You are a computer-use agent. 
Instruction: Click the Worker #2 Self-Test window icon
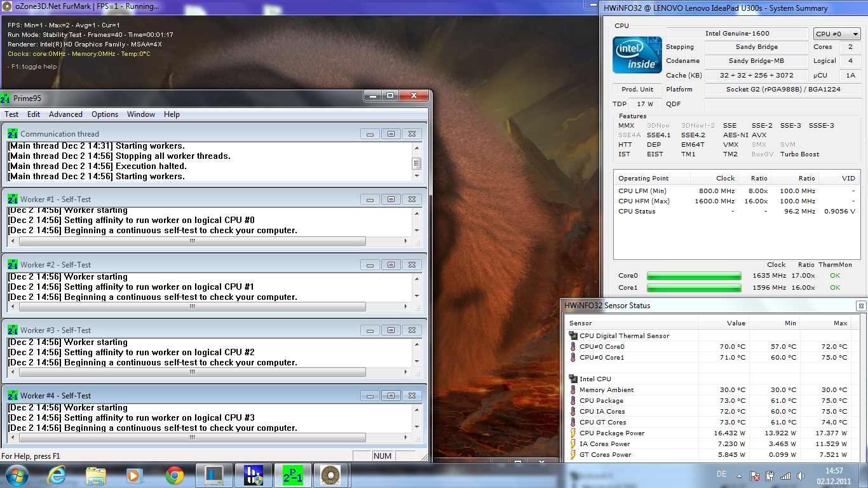click(x=13, y=264)
